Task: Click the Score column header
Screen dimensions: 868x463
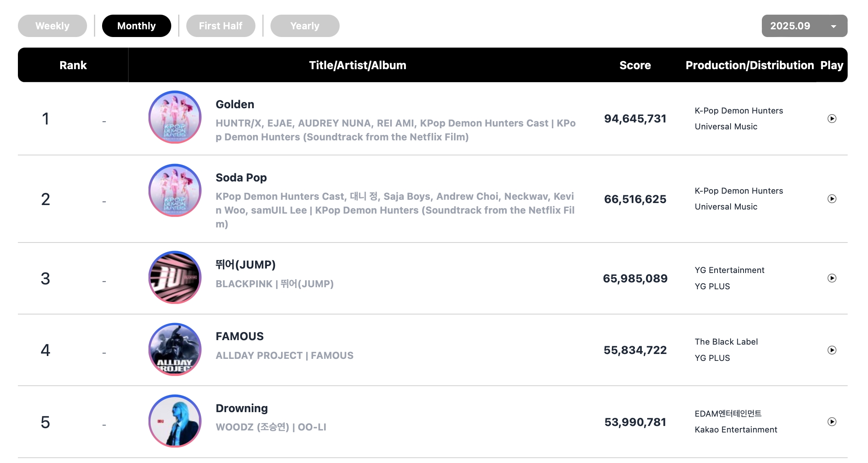Action: click(x=635, y=66)
